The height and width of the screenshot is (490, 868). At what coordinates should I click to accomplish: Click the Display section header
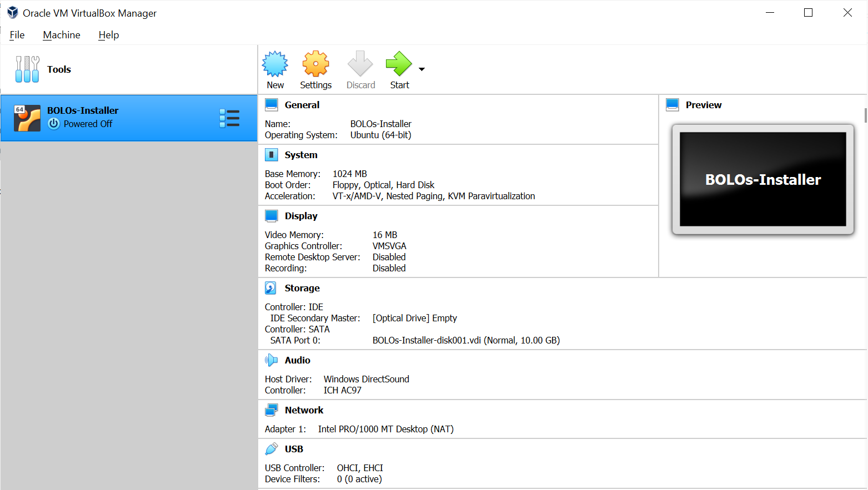(301, 216)
